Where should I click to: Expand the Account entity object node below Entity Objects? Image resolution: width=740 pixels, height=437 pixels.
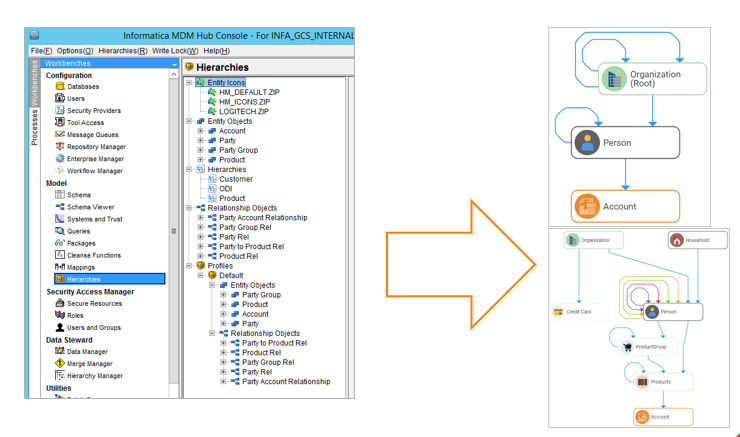tap(201, 131)
